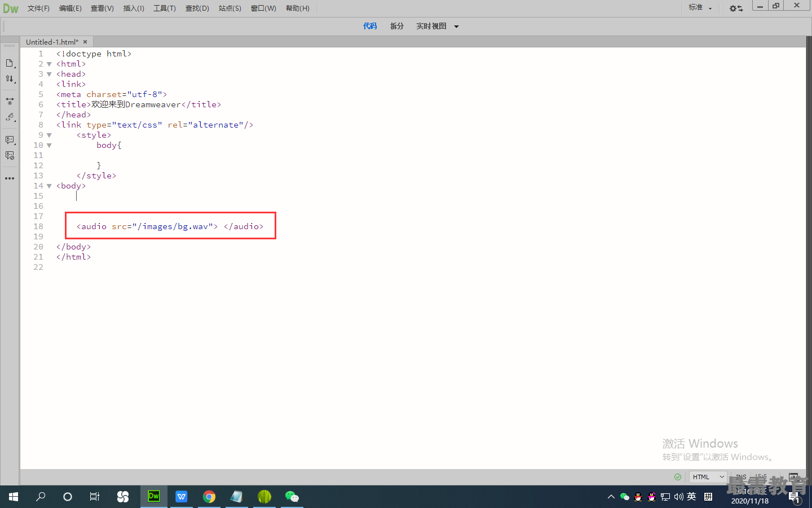Collapse the body rule on line 10
Screen dimensions: 812x508
point(49,146)
